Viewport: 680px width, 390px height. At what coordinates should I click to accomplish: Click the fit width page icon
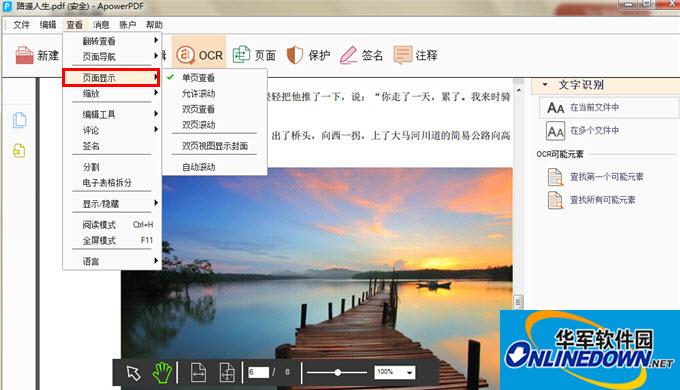[198, 373]
